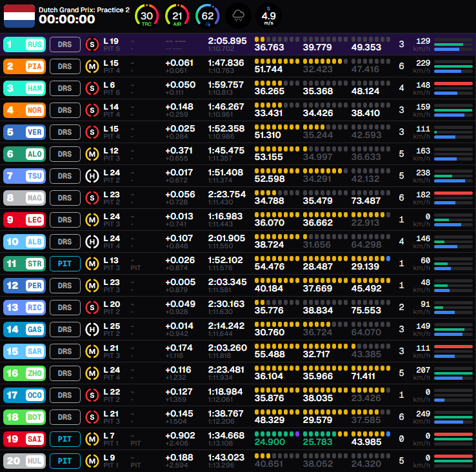Click medium tyre icon in PER row

[x=92, y=286]
